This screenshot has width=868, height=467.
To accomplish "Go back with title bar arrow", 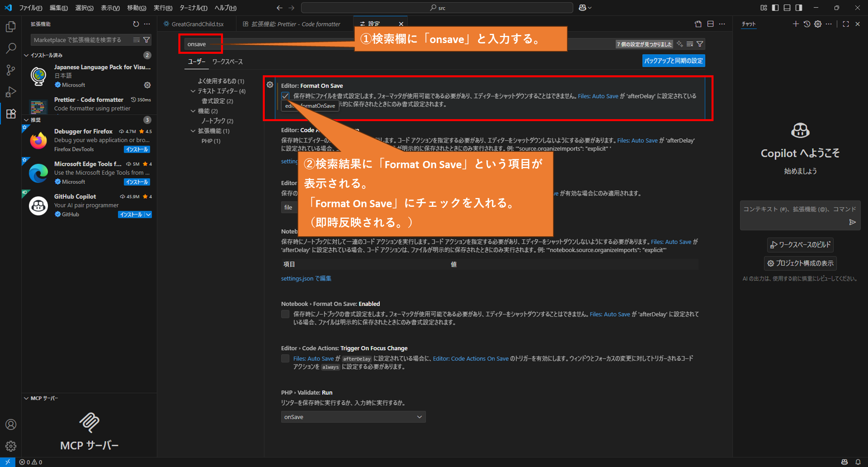I will pos(280,8).
